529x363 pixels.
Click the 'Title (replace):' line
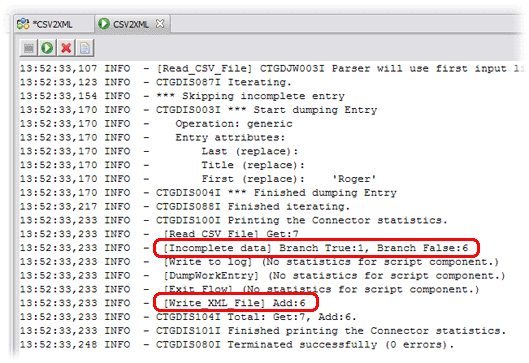253,165
